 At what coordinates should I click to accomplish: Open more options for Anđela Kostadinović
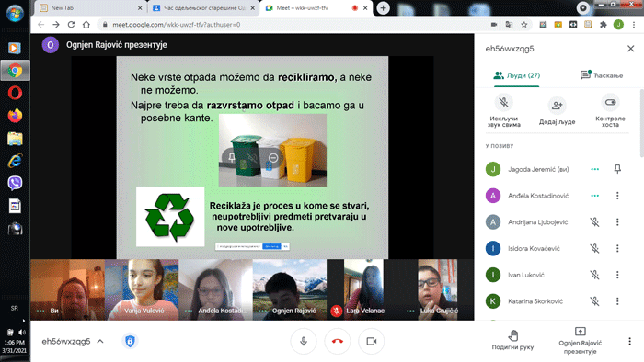click(x=617, y=196)
